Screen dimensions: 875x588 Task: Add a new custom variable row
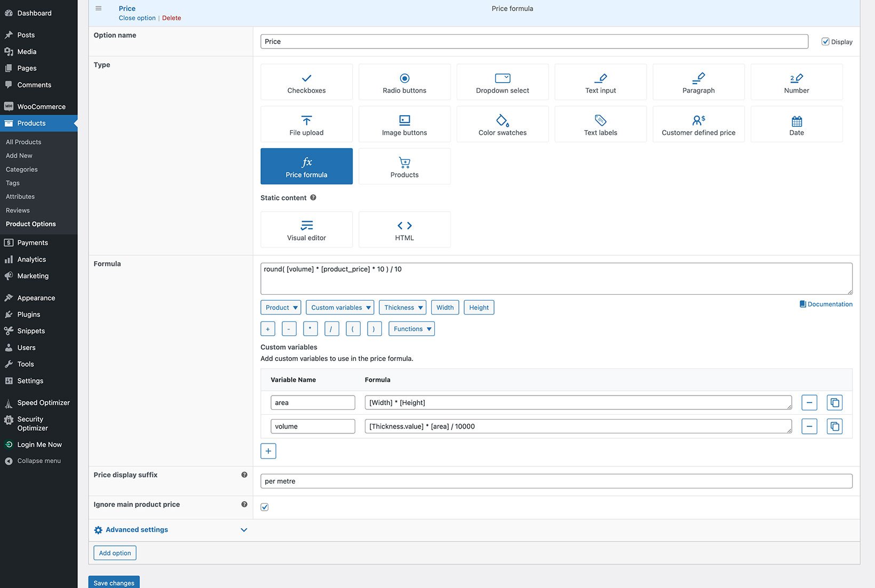coord(268,451)
